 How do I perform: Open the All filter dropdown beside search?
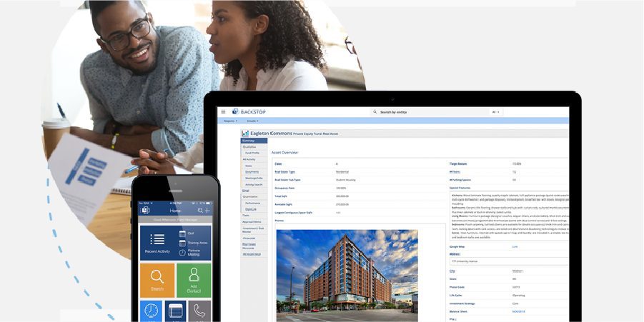click(495, 112)
